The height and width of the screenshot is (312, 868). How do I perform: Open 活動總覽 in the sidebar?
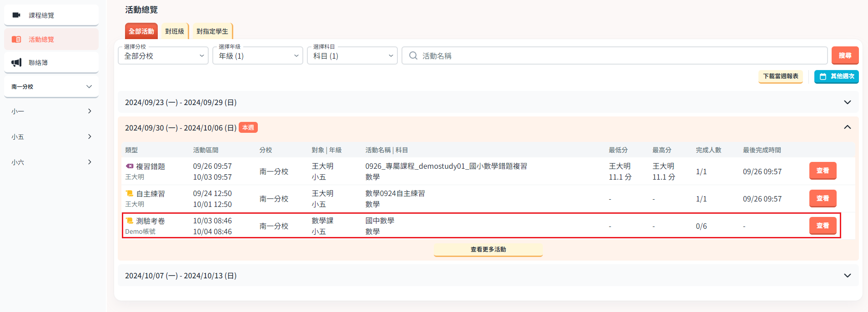(51, 40)
